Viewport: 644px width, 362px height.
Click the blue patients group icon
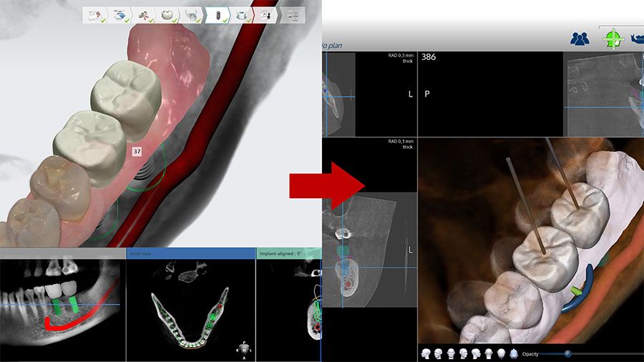(580, 39)
